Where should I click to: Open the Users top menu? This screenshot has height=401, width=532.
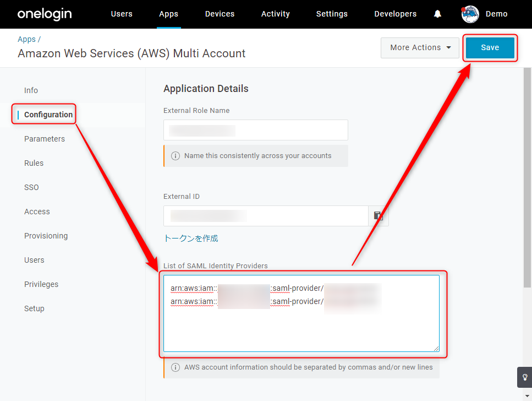click(x=122, y=14)
